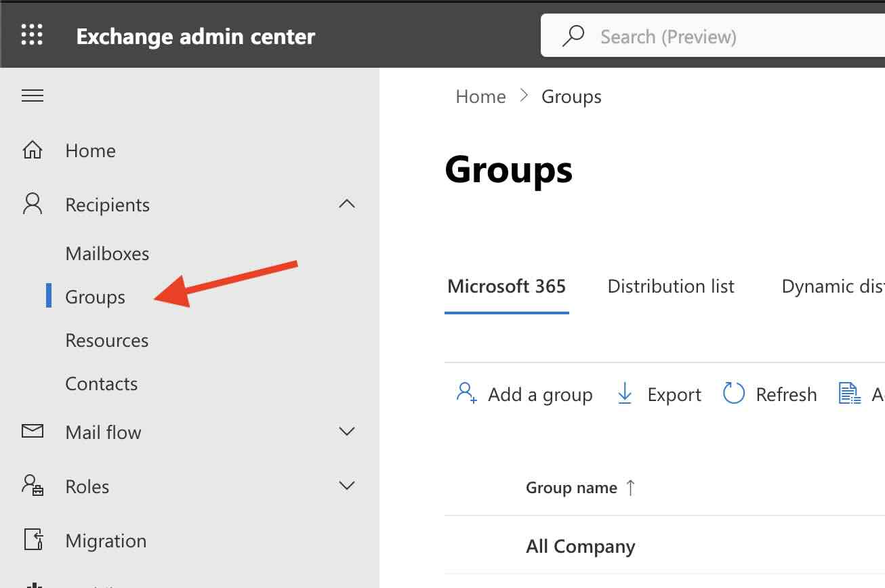Select the Microsoft 365 groups tab
Viewport: 885px width, 588px height.
506,286
